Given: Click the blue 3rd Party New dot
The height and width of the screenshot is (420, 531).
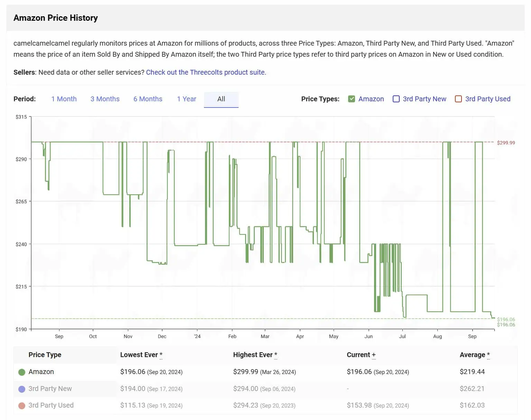Looking at the screenshot, I should 21,389.
